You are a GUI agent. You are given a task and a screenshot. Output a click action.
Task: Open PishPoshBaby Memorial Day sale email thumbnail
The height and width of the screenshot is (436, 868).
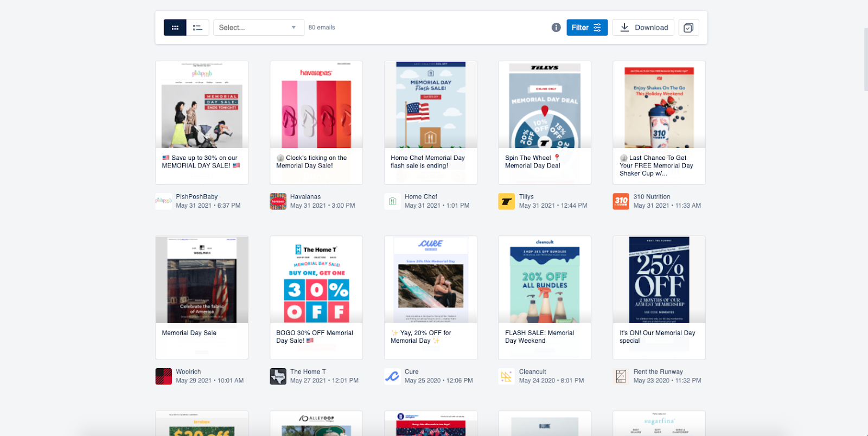(202, 105)
